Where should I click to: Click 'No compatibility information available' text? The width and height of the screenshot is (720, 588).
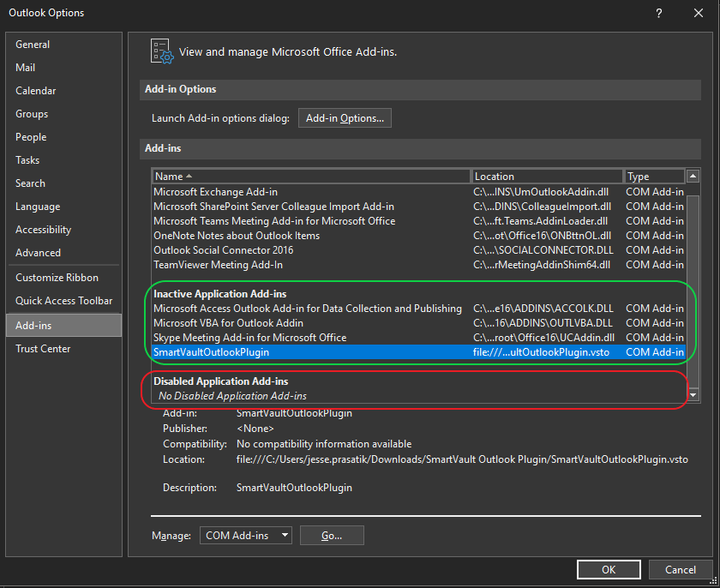pos(324,444)
